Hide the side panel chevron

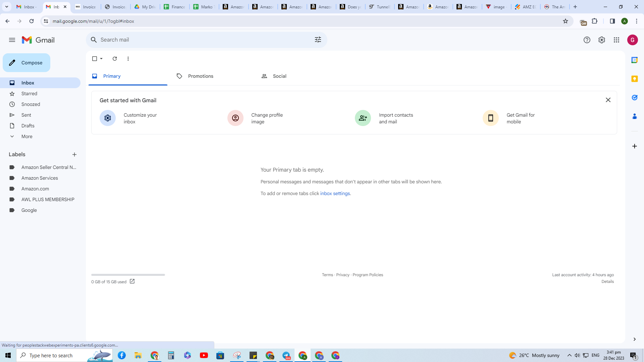[634, 339]
